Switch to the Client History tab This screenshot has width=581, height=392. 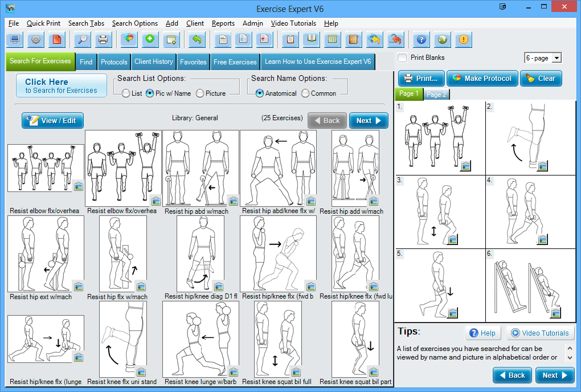(154, 62)
